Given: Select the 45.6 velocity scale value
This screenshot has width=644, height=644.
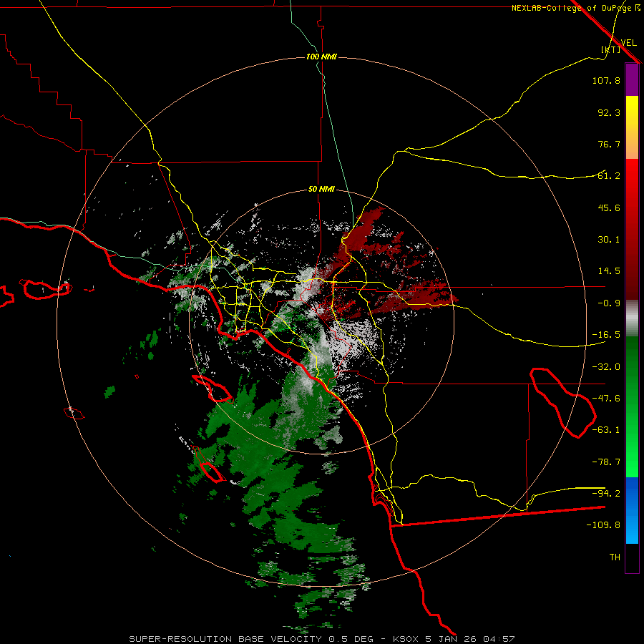Looking at the screenshot, I should tap(609, 208).
